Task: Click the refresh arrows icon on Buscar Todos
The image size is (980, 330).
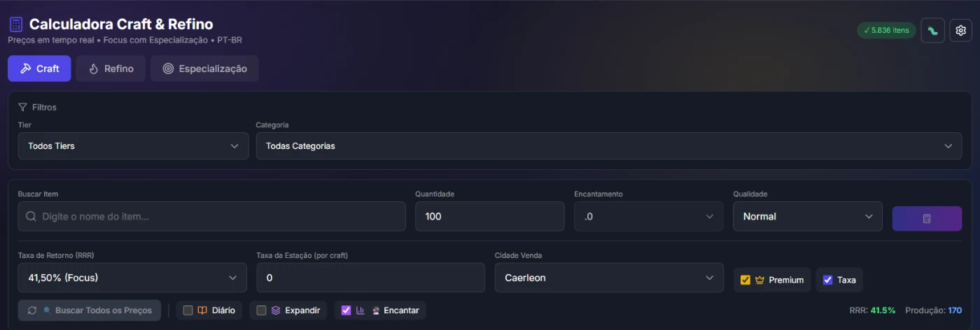Action: [32, 310]
